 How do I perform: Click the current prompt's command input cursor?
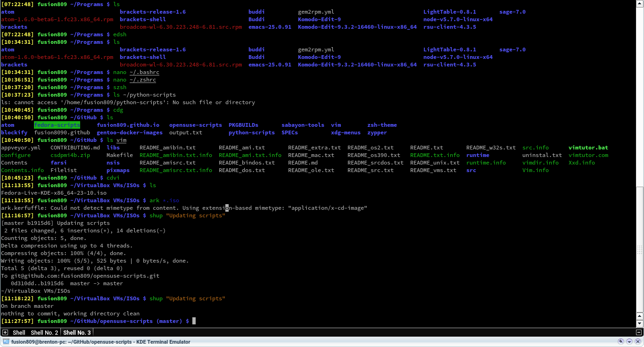(194, 321)
